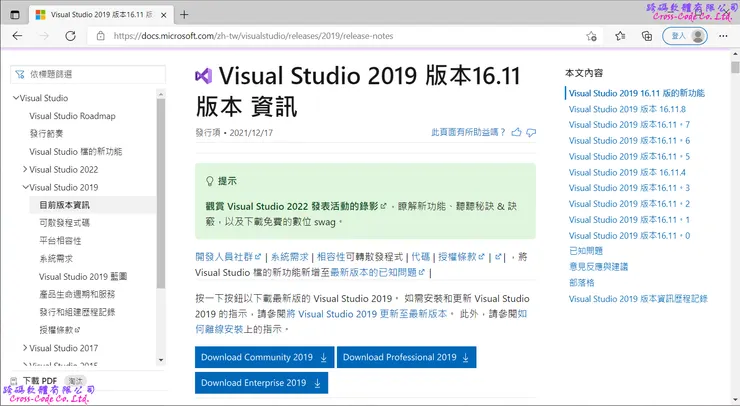Image resolution: width=740 pixels, height=406 pixels.
Task: Open the 最新版本的已知問題 link
Action: [378, 272]
